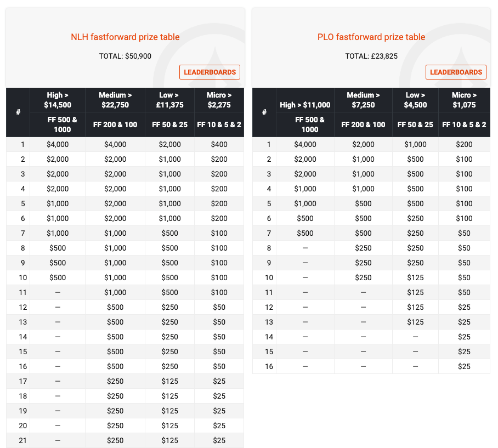This screenshot has height=448, width=498.
Task: Click the TOTAL: $50,900 text
Action: click(x=125, y=56)
